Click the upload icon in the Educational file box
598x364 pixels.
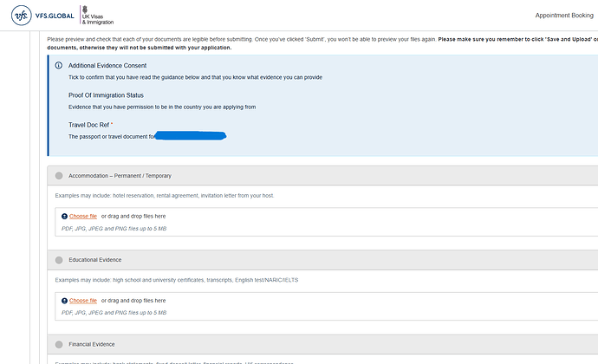click(64, 300)
